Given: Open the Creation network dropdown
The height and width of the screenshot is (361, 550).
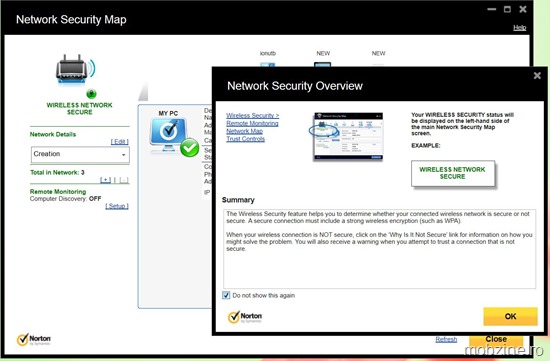Looking at the screenshot, I should (x=80, y=154).
